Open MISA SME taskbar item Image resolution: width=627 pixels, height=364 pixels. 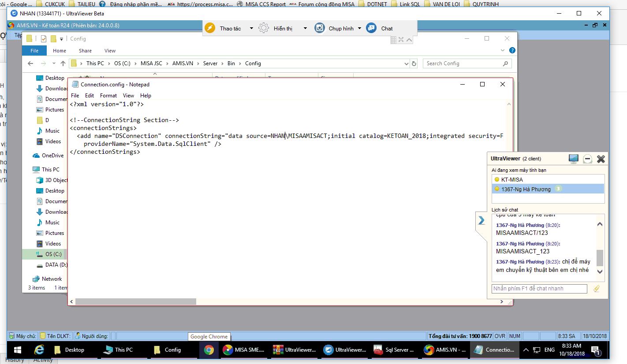pyautogui.click(x=244, y=350)
